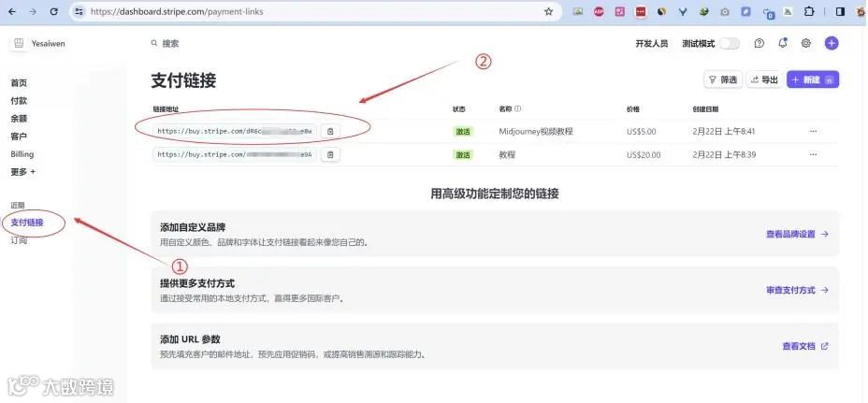Click the 开发人员 link
Screen dimensions: 868x403
pyautogui.click(x=652, y=43)
